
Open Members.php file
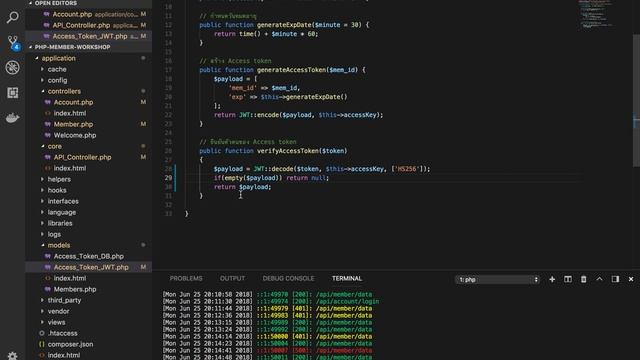[89, 289]
